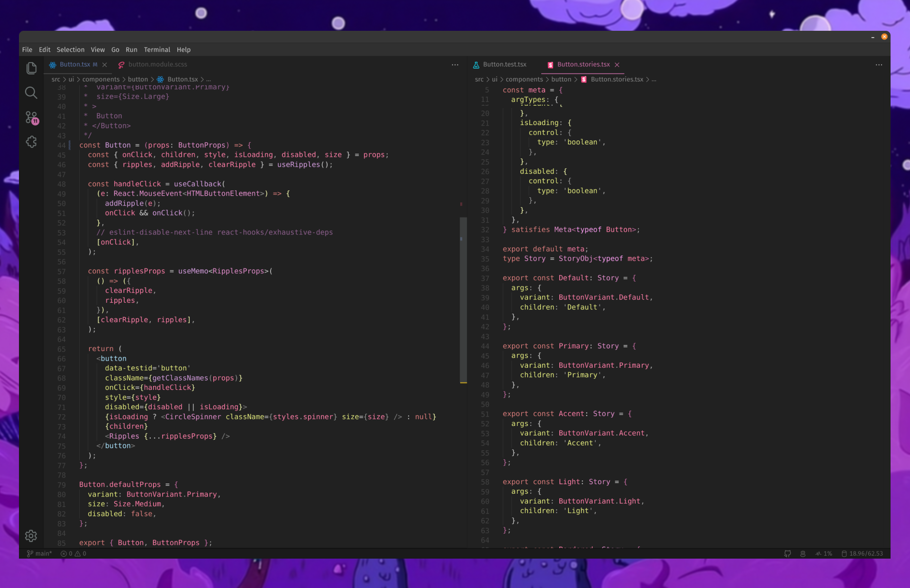This screenshot has height=588, width=910.
Task: Open the Extensions view
Action: (x=31, y=142)
